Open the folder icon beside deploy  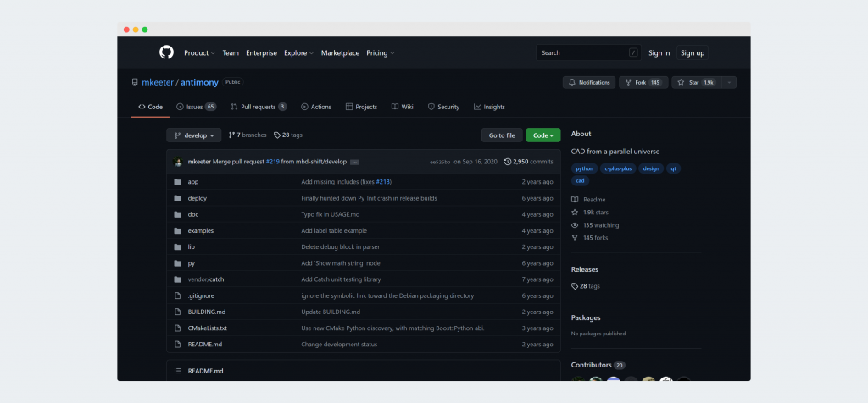(178, 198)
